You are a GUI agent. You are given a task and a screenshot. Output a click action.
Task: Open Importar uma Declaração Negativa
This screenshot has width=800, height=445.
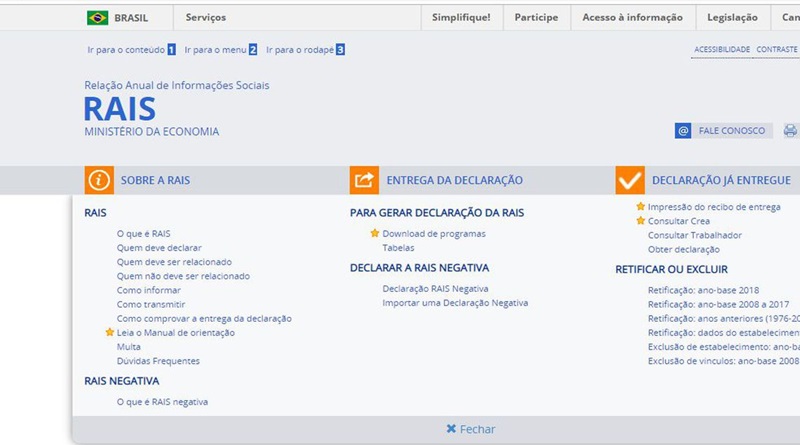[455, 303]
